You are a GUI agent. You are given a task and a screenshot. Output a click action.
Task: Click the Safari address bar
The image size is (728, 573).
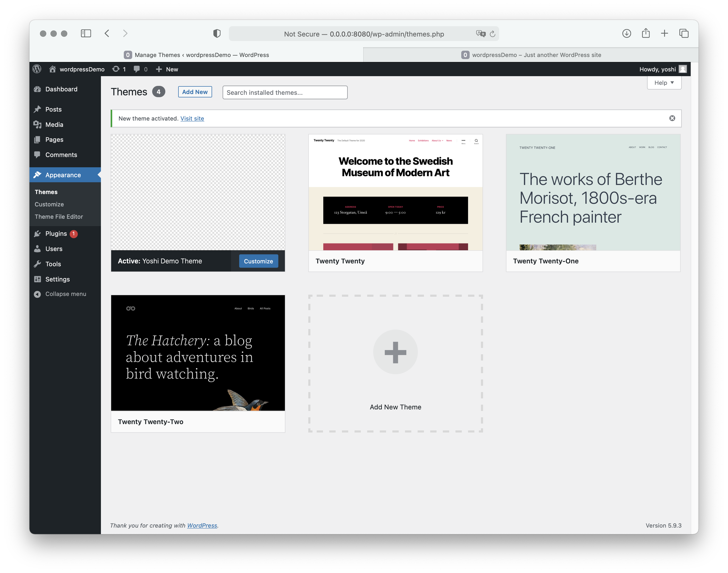[364, 34]
